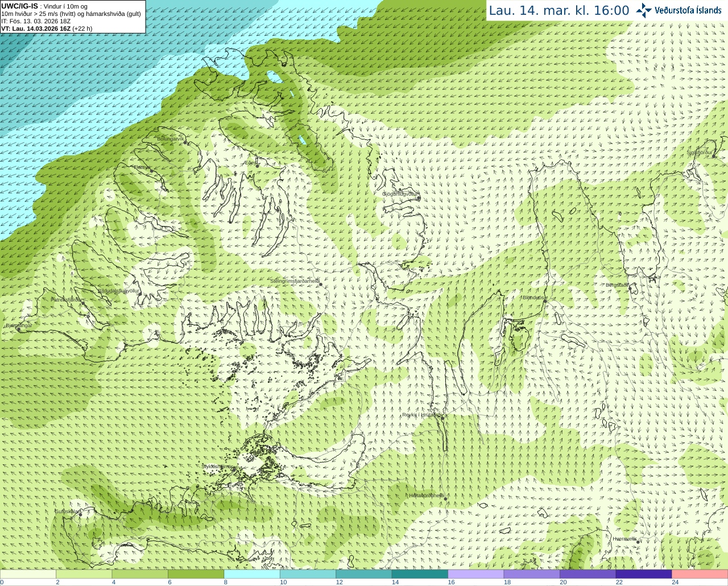This screenshot has width=728, height=586.
Task: Click the Veðurstofa Íslands logo emblem
Action: [x=644, y=10]
